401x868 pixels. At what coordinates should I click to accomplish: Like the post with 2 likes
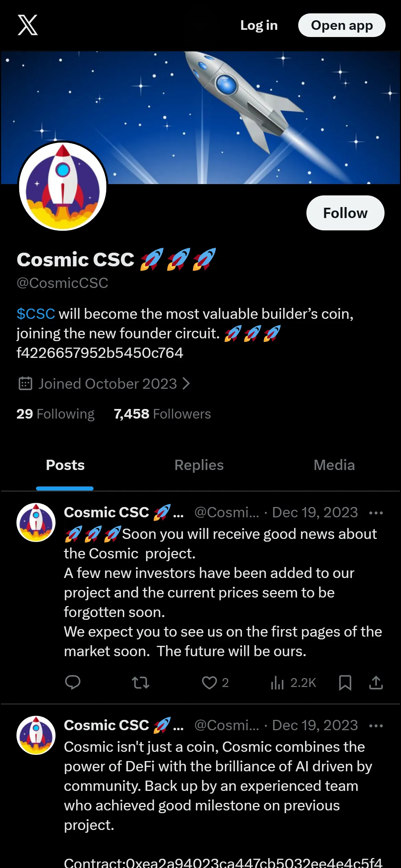[215, 683]
